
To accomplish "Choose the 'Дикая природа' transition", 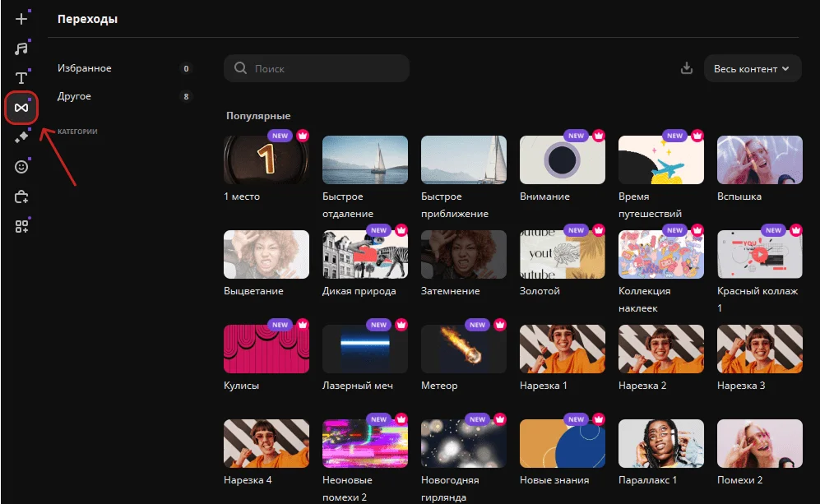I will (x=365, y=254).
